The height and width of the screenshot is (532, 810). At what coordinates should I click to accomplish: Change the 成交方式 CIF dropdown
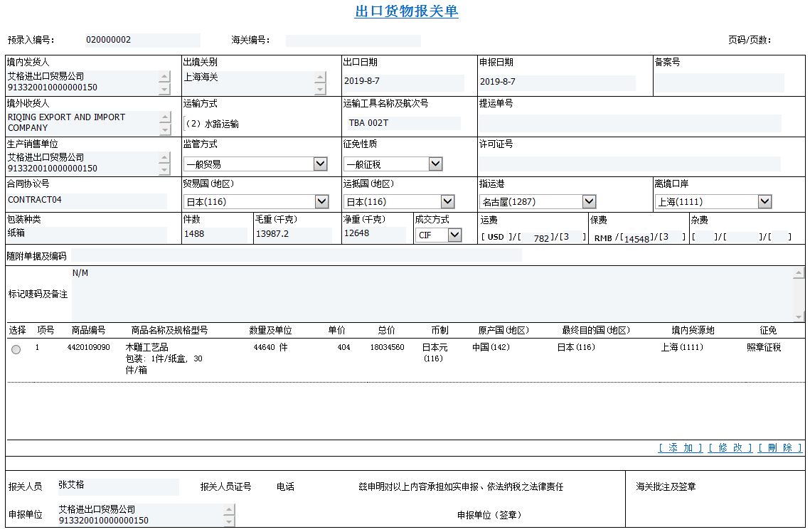point(454,235)
